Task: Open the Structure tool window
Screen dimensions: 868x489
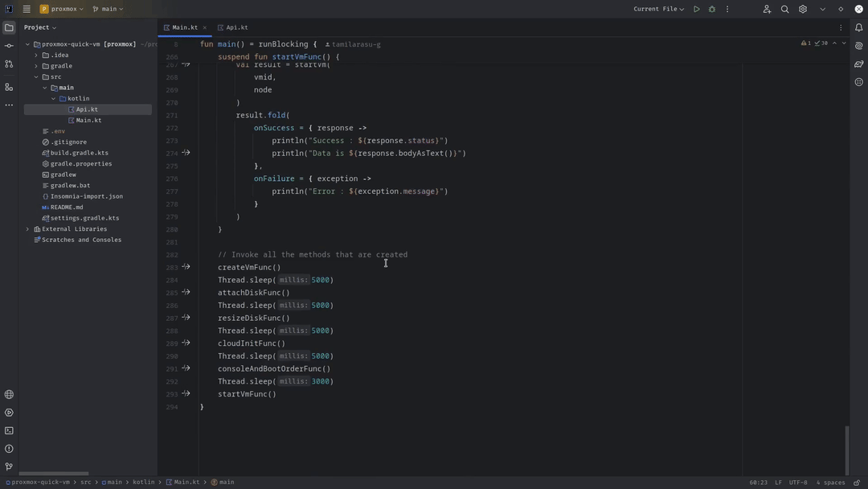Action: (x=9, y=87)
